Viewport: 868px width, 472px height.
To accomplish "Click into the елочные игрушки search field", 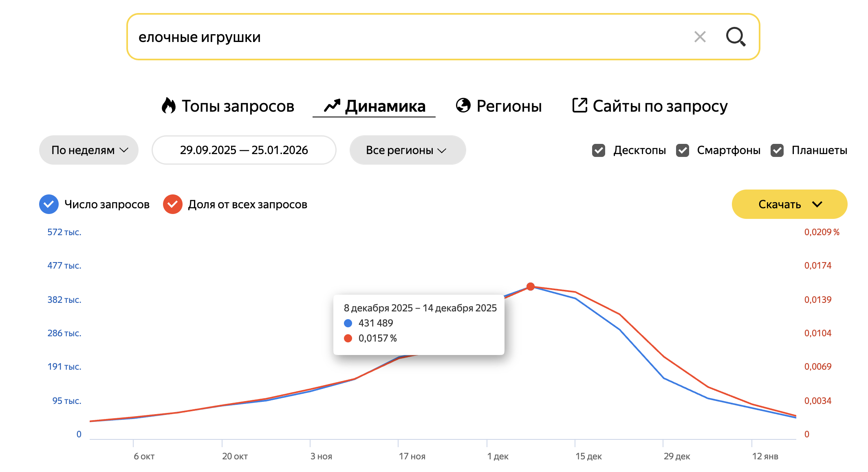I will (367, 37).
